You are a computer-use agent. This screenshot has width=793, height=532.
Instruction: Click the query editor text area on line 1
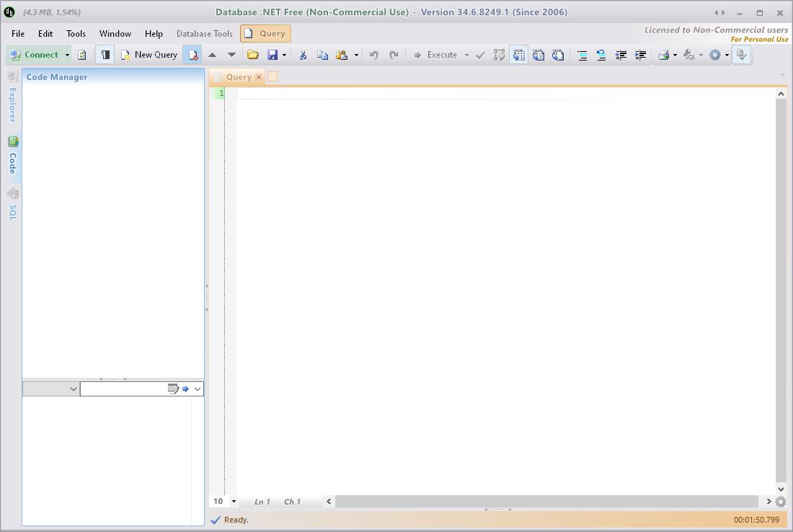point(505,94)
